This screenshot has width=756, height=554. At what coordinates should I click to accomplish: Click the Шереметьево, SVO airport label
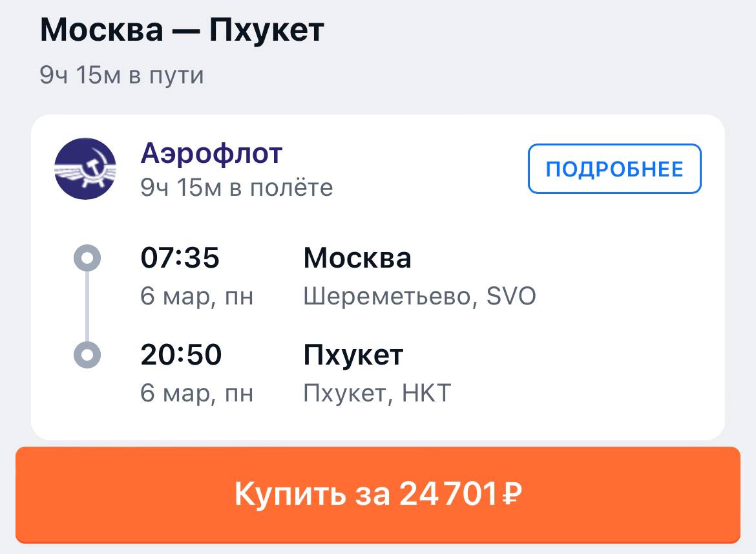coord(419,297)
